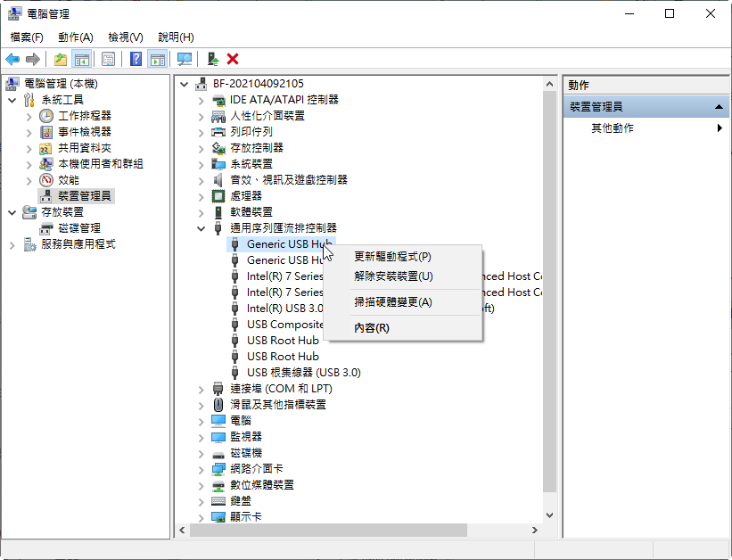Select 裝置管理員 in the left tree
Screen dimensions: 732x560
85,196
